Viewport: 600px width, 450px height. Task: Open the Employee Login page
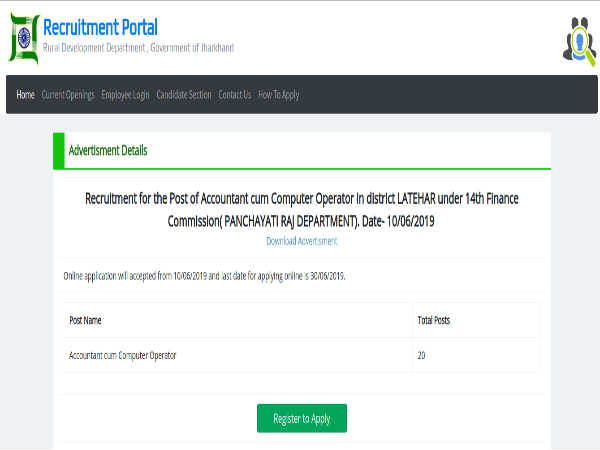pyautogui.click(x=125, y=95)
